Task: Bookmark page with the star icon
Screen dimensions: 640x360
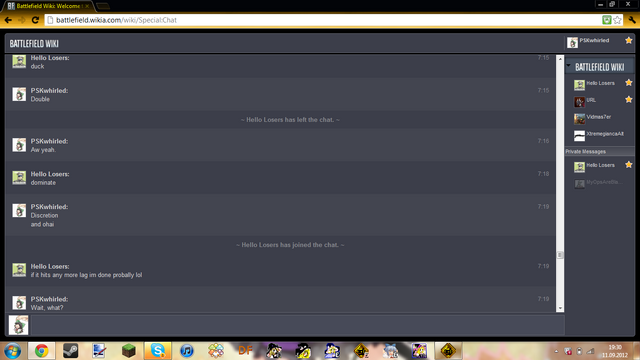Action: pos(618,20)
